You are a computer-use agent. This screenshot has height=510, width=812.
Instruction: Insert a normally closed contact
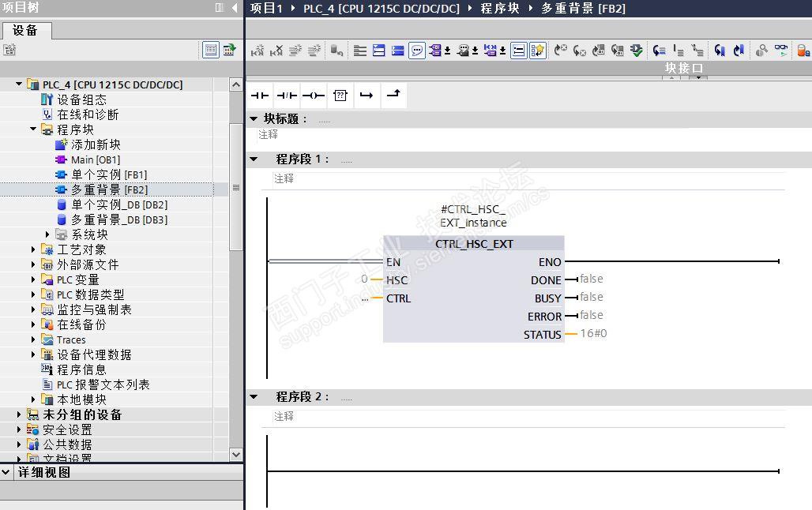pos(287,96)
